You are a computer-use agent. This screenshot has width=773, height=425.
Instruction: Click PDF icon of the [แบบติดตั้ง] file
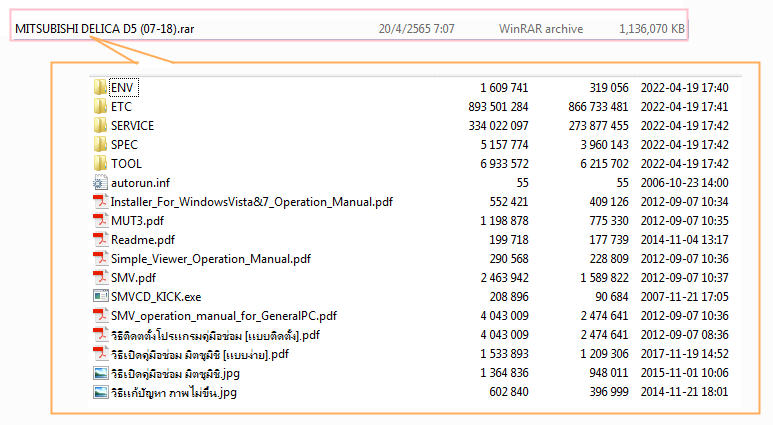click(x=100, y=335)
